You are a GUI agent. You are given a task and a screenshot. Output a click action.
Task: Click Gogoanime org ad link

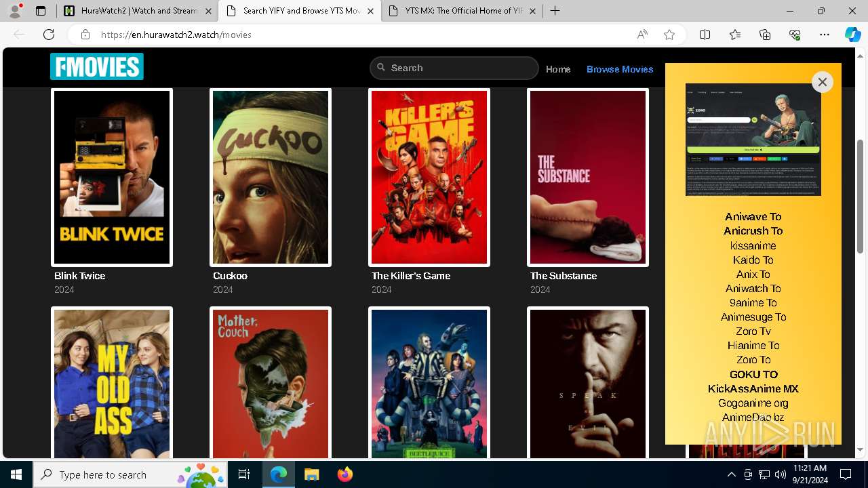click(x=753, y=403)
